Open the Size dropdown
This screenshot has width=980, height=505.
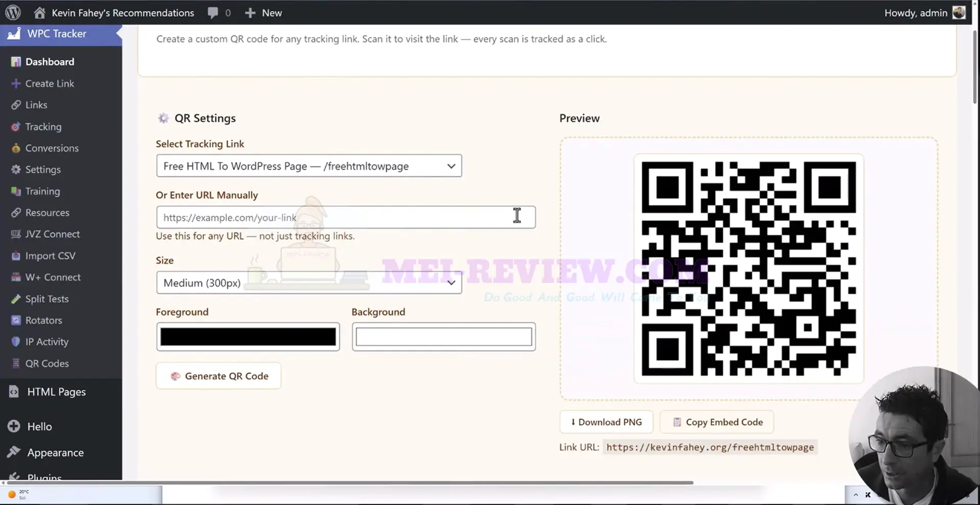pos(309,282)
